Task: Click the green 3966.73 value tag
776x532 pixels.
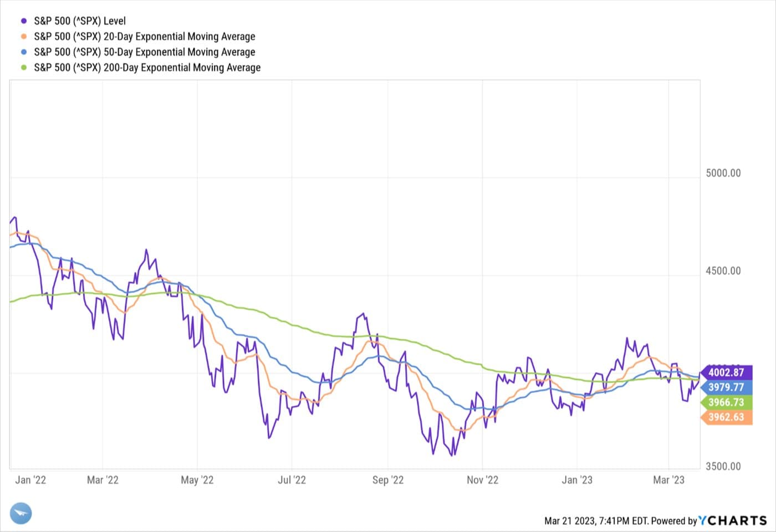Action: (726, 402)
